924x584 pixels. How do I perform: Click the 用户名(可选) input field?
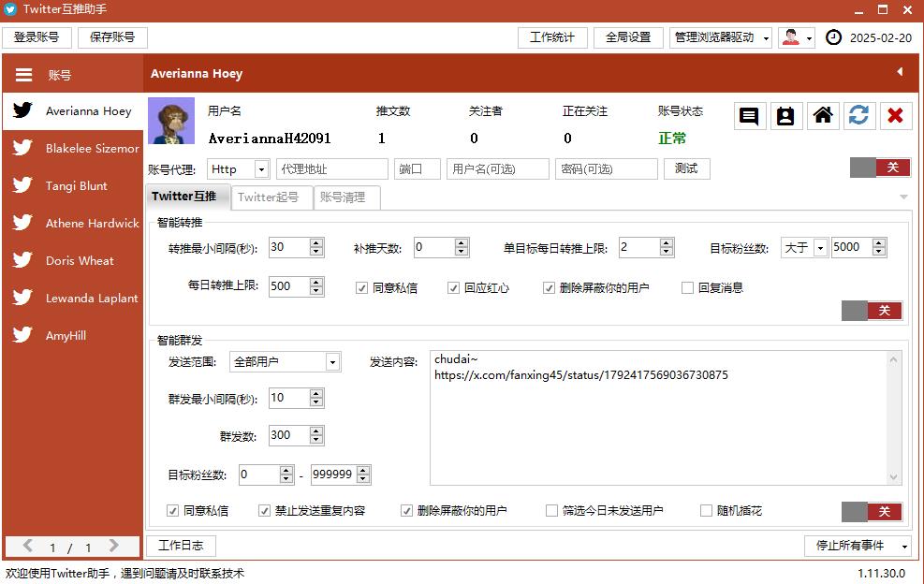(498, 169)
